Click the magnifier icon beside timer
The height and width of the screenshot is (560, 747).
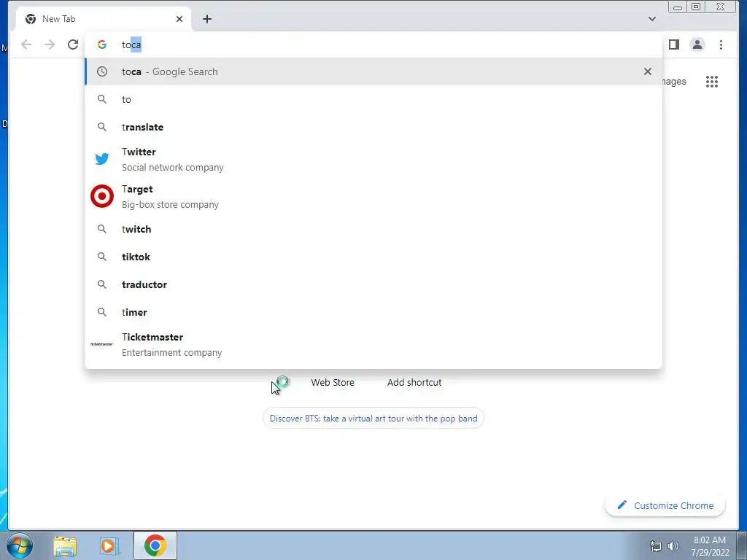102,312
